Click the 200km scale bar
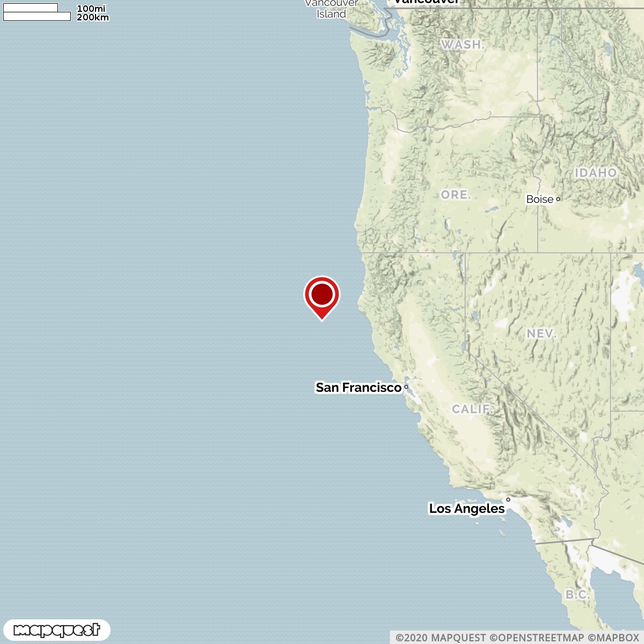Image resolution: width=644 pixels, height=644 pixels. (37, 17)
